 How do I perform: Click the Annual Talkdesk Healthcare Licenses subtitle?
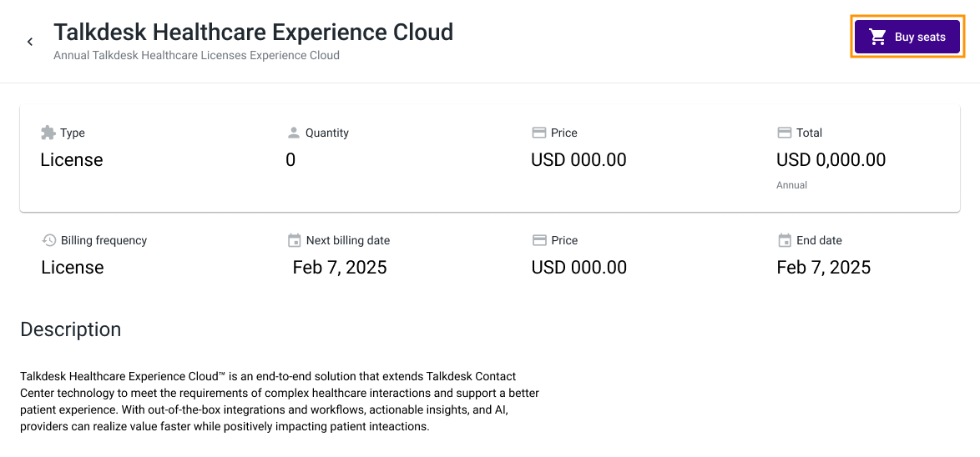coord(196,56)
